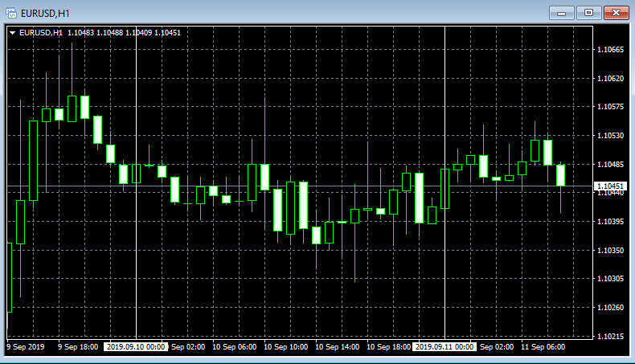Click price level 1.10620 on scale

610,78
